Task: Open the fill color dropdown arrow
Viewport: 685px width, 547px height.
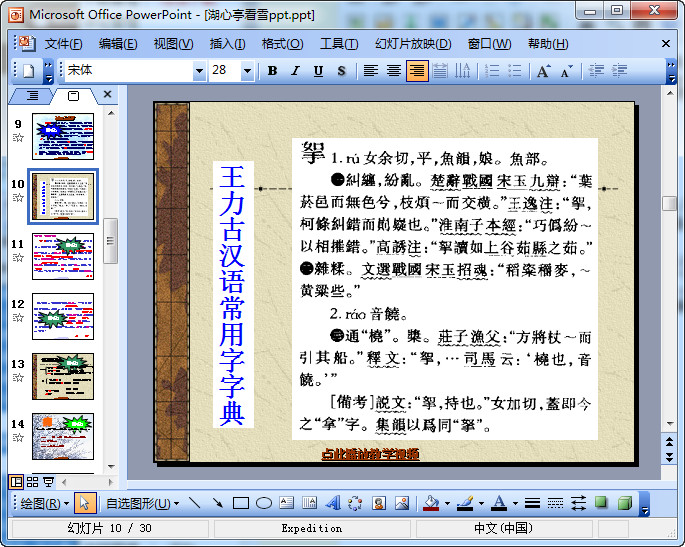Action: point(447,504)
